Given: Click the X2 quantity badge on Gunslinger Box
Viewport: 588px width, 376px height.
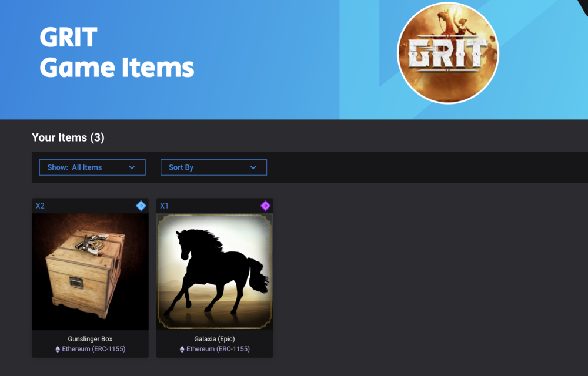Looking at the screenshot, I should point(40,206).
